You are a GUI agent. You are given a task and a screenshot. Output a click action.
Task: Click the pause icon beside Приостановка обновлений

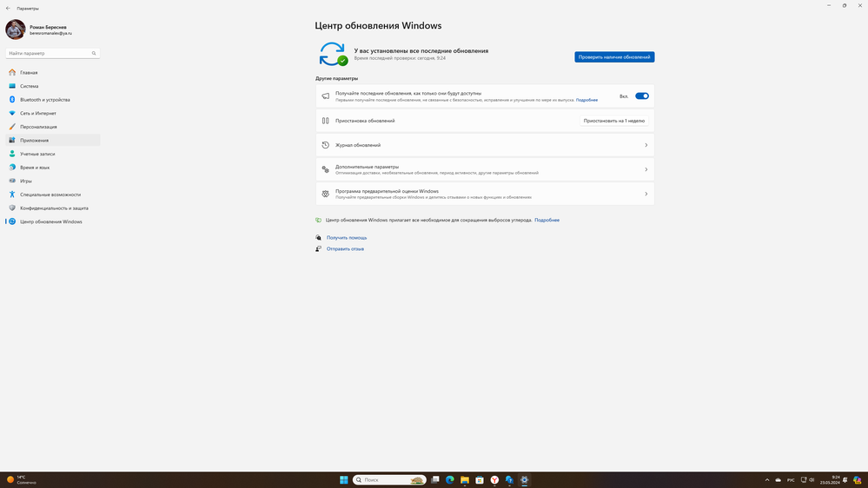(x=326, y=121)
